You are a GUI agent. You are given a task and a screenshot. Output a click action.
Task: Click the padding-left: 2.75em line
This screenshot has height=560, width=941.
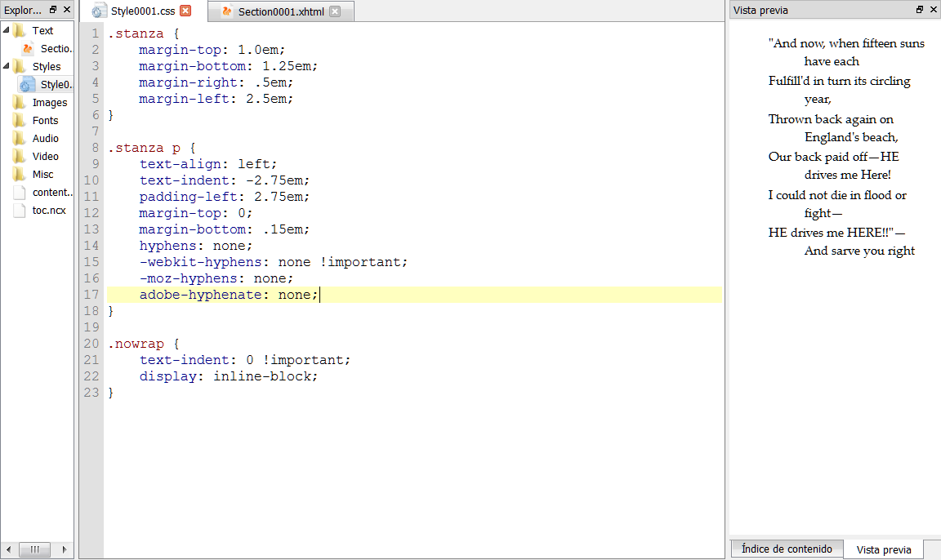pos(225,196)
